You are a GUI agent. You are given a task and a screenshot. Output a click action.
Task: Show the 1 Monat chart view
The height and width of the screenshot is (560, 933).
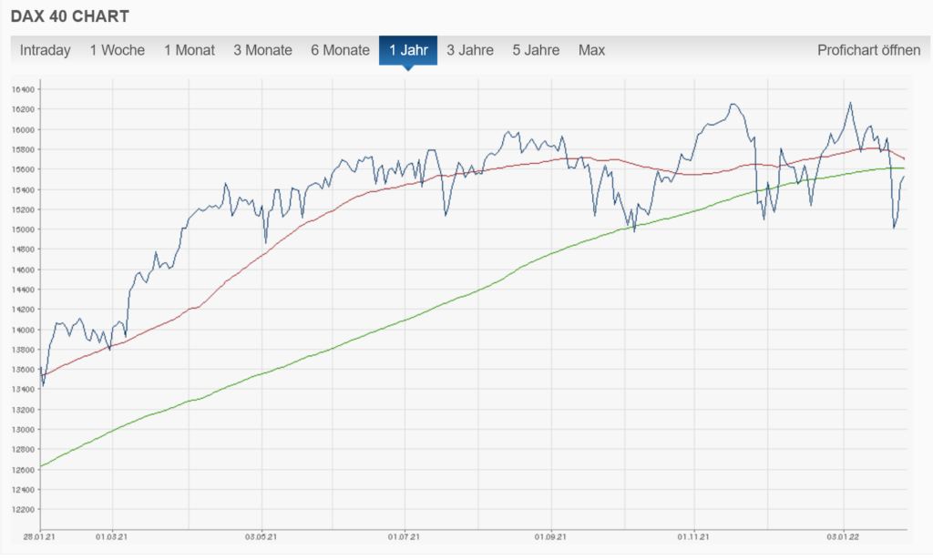tap(190, 50)
